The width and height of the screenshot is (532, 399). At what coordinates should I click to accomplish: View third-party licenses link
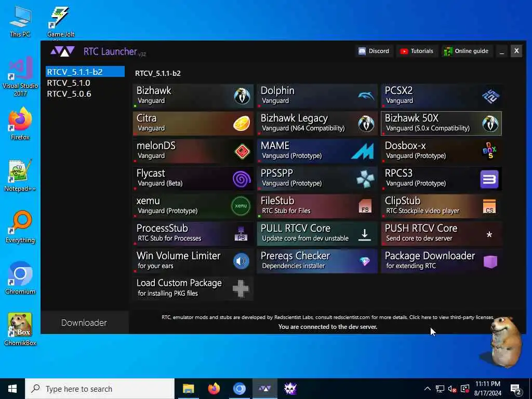tap(451, 317)
